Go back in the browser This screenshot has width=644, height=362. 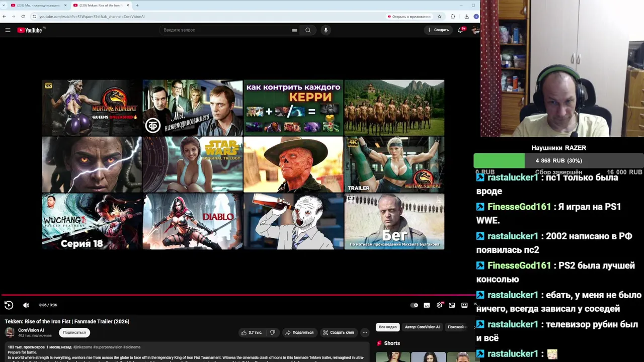4,17
